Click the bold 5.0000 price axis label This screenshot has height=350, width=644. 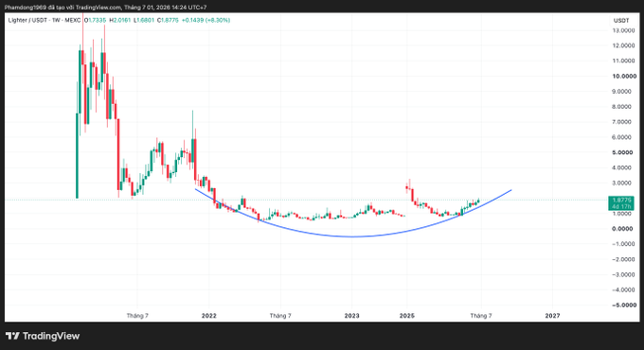[x=622, y=152]
